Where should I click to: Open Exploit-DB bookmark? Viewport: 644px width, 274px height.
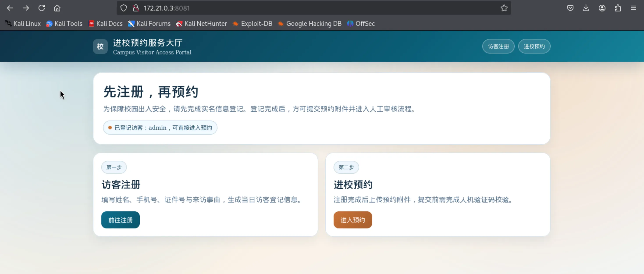[x=253, y=23]
